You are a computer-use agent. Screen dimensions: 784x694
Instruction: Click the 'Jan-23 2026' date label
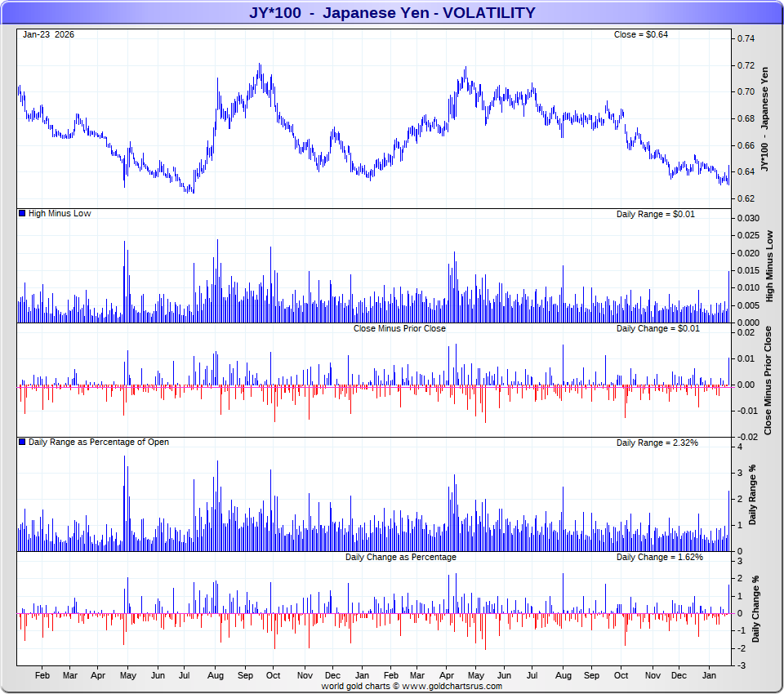(48, 34)
